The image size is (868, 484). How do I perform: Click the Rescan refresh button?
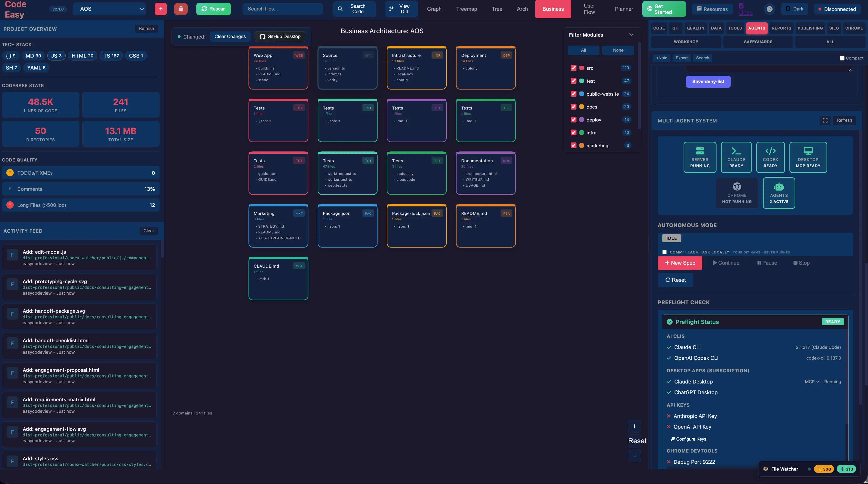pyautogui.click(x=213, y=9)
